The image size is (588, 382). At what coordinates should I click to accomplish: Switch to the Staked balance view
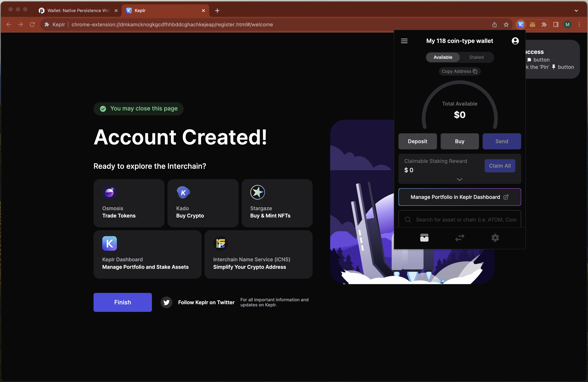pos(476,57)
